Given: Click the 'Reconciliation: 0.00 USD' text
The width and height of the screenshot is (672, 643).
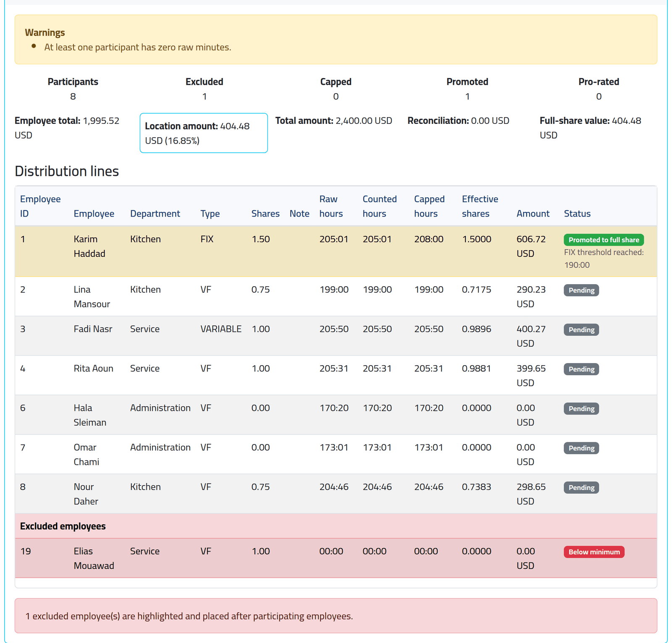Looking at the screenshot, I should click(x=458, y=121).
